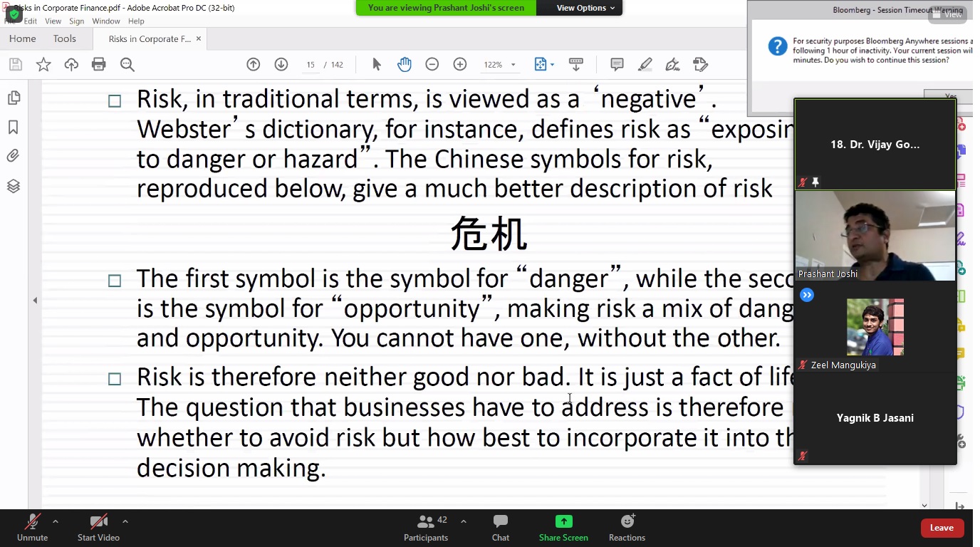Open the Edit menu
Screen dimensions: 980x547
30,21
